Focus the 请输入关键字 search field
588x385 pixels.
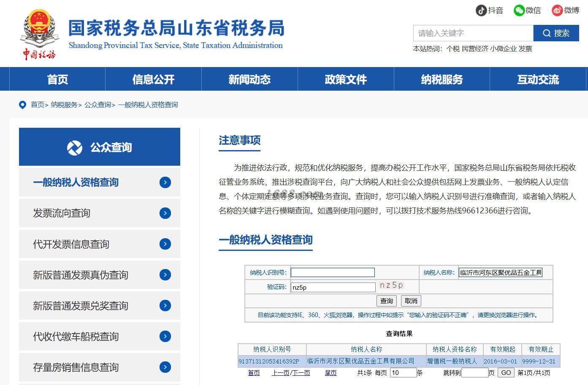(473, 33)
